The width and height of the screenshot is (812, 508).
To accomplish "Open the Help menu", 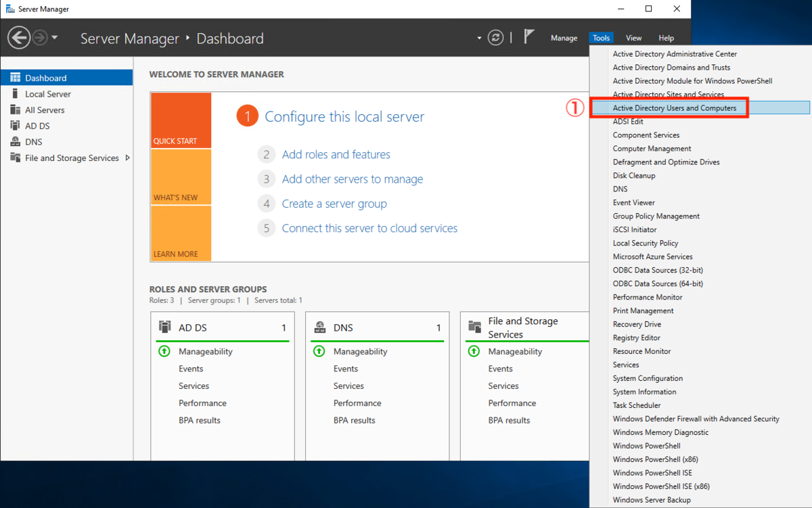I will pyautogui.click(x=667, y=39).
